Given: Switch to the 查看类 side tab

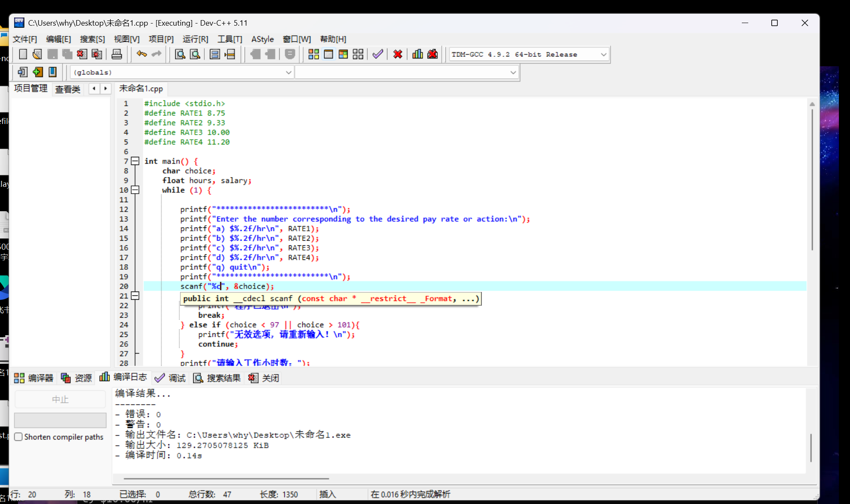Looking at the screenshot, I should [x=68, y=89].
